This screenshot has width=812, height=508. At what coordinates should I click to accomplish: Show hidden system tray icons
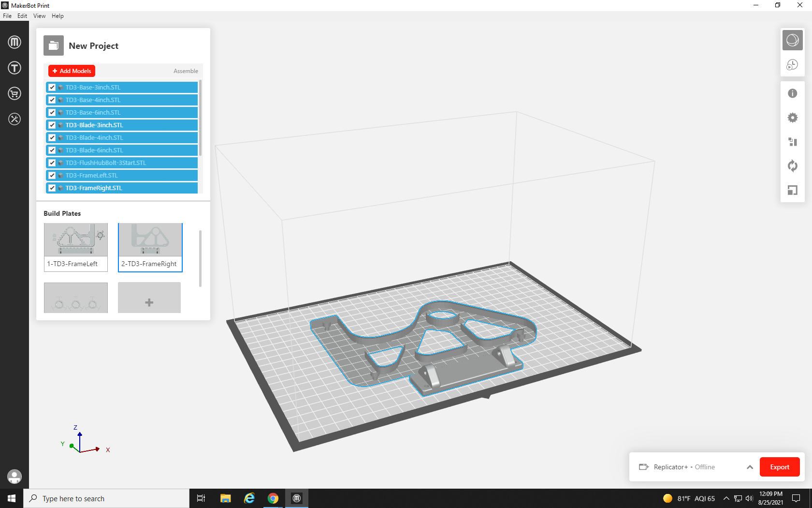coord(726,498)
